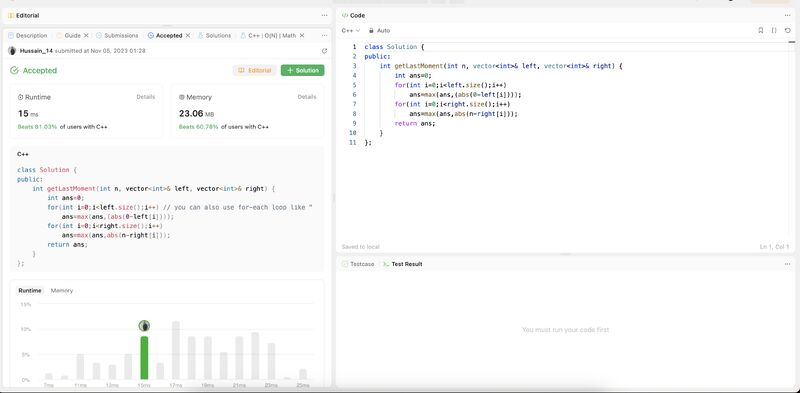Click the refresh icon beside submission time
This screenshot has width=800, height=393.
click(324, 51)
